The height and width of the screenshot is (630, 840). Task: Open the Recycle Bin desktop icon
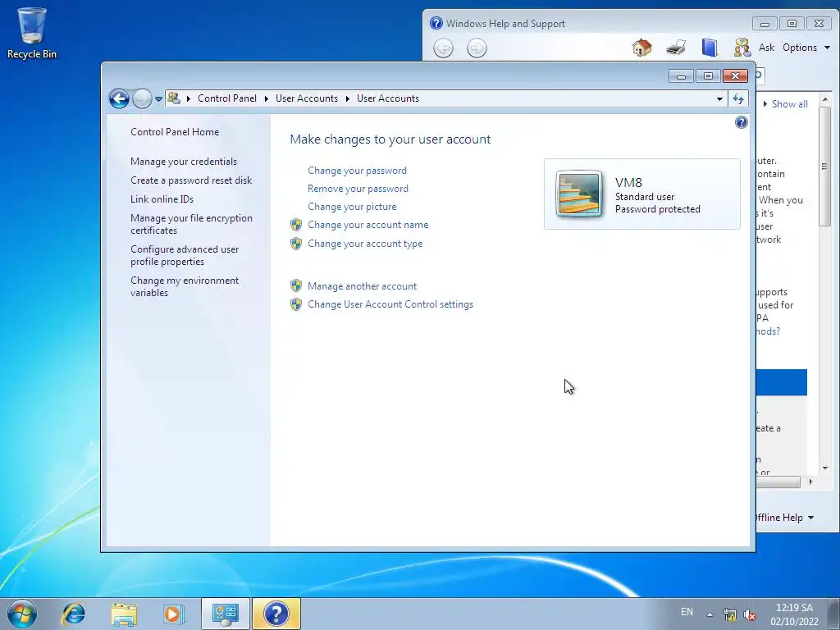[x=32, y=33]
